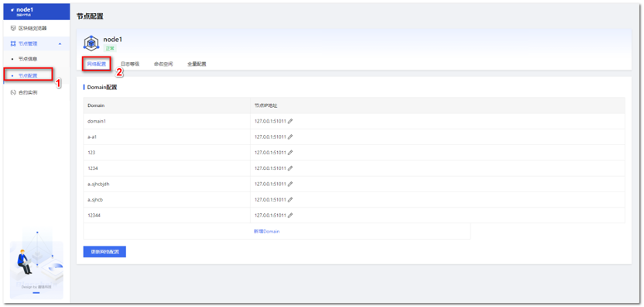The height and width of the screenshot is (307, 644).
Task: Click the 127.0.0.1:51011 value for domain1
Action: click(270, 121)
